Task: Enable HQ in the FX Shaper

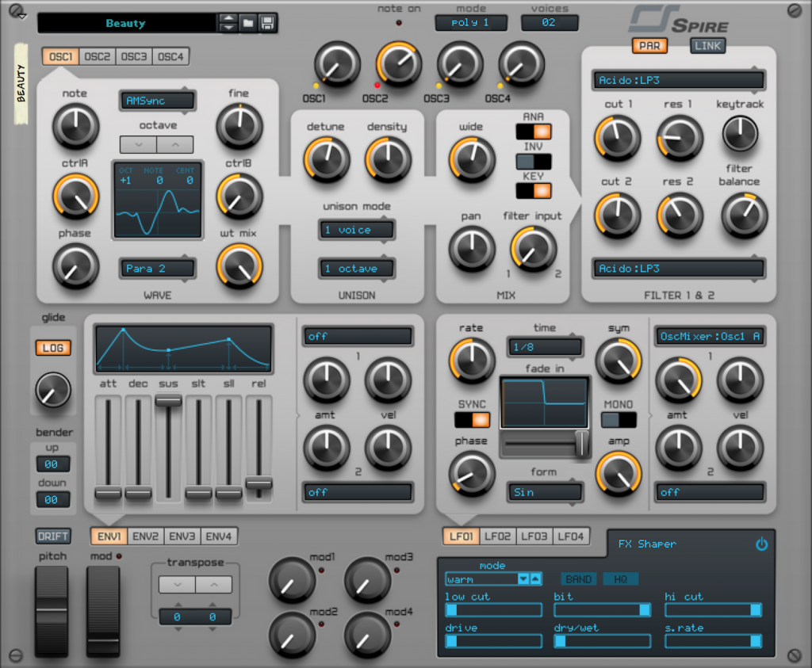Action: 621,579
